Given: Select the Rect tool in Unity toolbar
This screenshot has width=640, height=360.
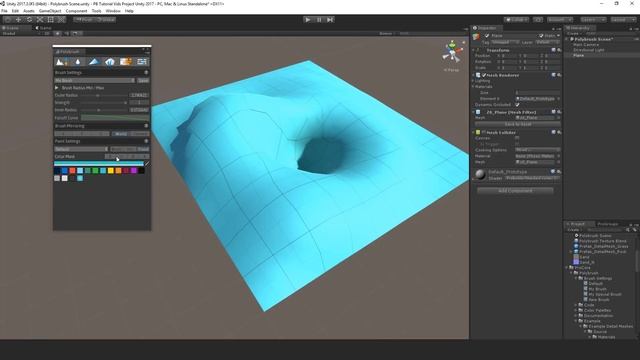Looking at the screenshot, I should [x=51, y=20].
